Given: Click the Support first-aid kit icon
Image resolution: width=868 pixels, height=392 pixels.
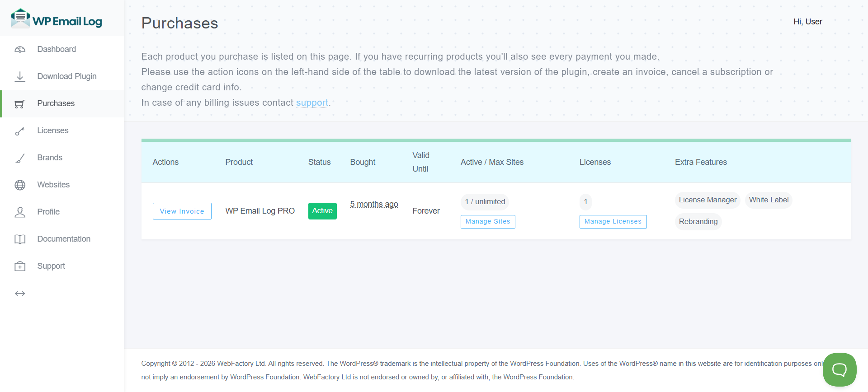Looking at the screenshot, I should coord(20,266).
